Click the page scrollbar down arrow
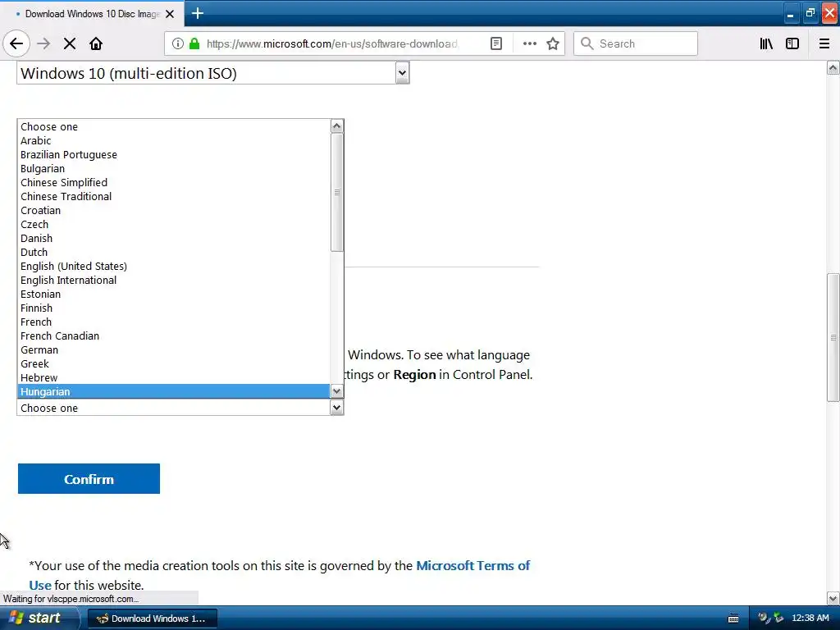This screenshot has height=630, width=840. (833, 598)
